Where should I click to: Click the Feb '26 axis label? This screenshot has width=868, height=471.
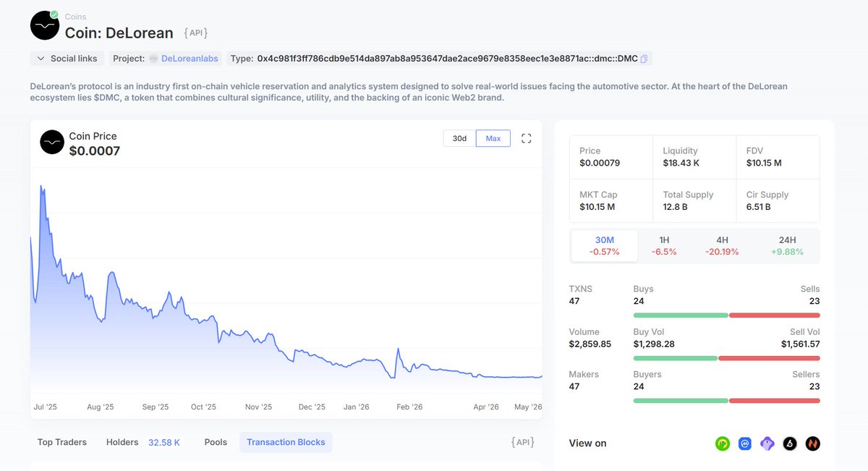tap(409, 407)
